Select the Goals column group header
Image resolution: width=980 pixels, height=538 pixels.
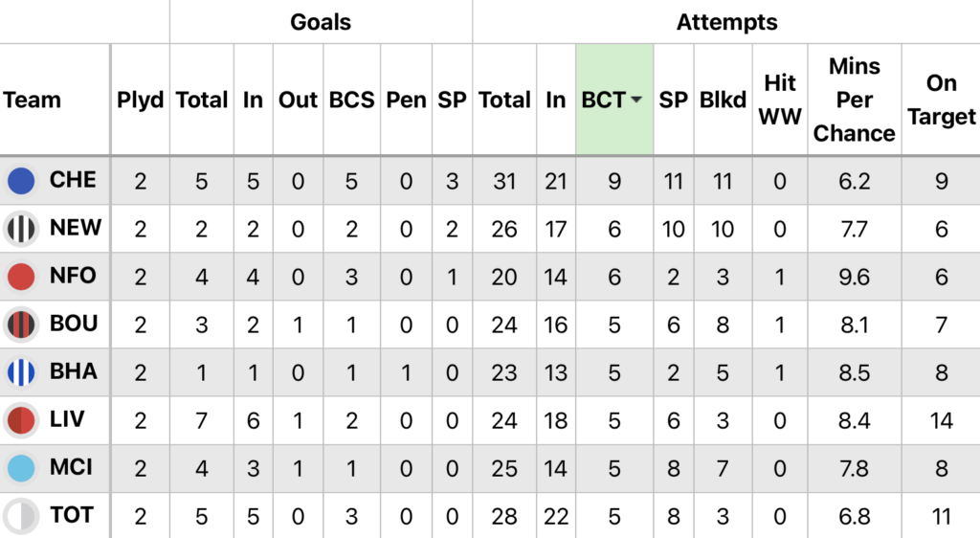[x=321, y=22]
